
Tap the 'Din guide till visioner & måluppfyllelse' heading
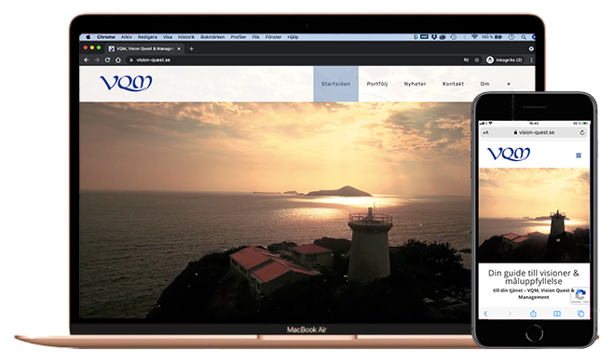coord(533,277)
